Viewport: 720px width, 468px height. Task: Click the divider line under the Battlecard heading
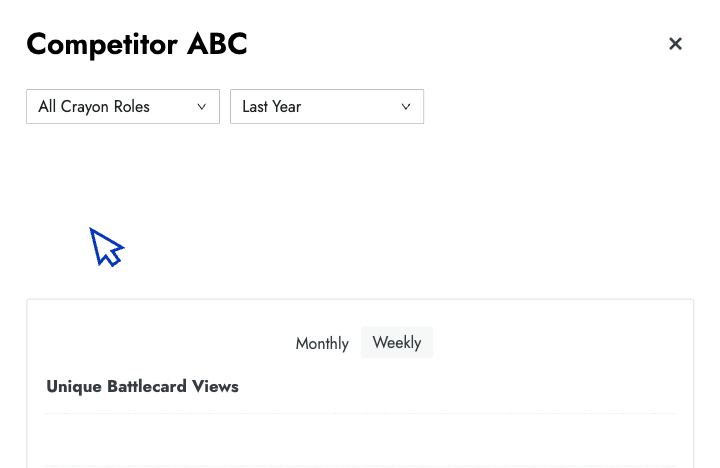click(x=360, y=413)
